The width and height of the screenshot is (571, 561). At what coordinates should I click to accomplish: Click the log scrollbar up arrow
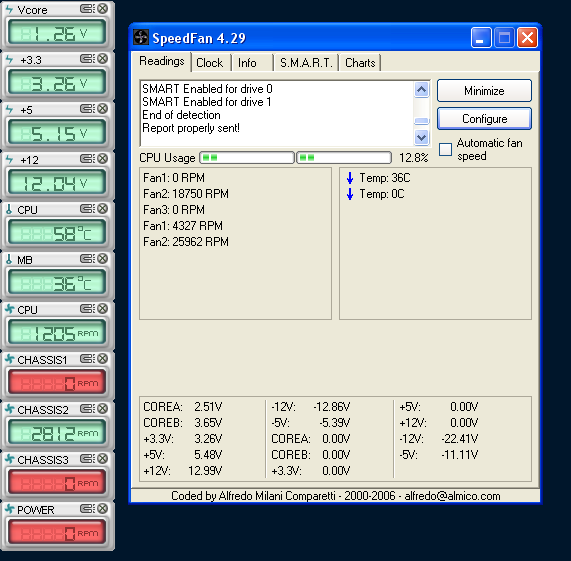point(421,90)
